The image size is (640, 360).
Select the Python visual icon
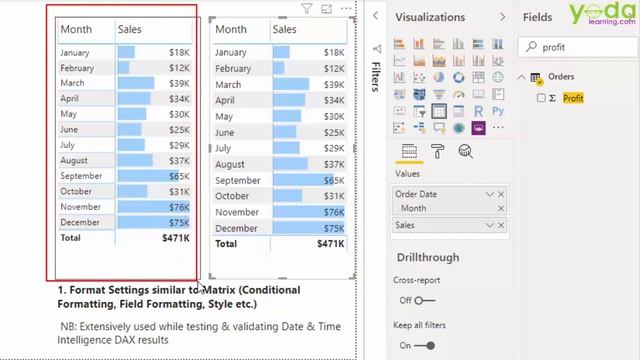[498, 111]
